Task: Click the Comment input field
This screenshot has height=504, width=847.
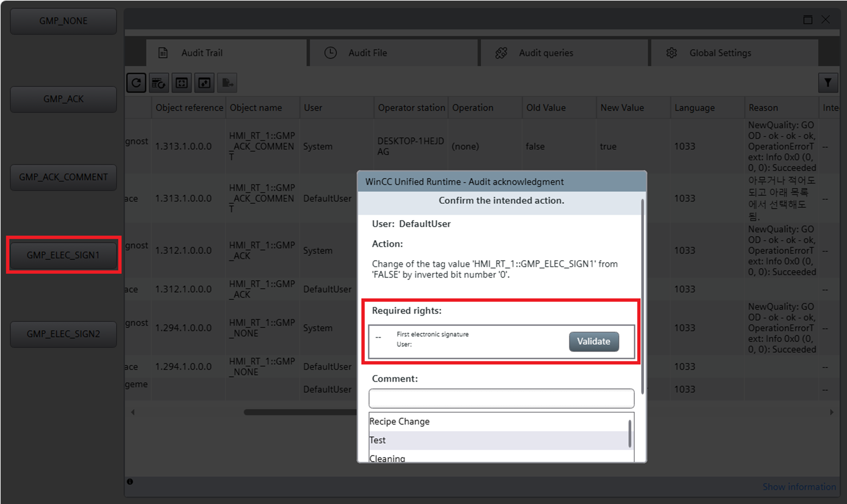Action: (501, 398)
